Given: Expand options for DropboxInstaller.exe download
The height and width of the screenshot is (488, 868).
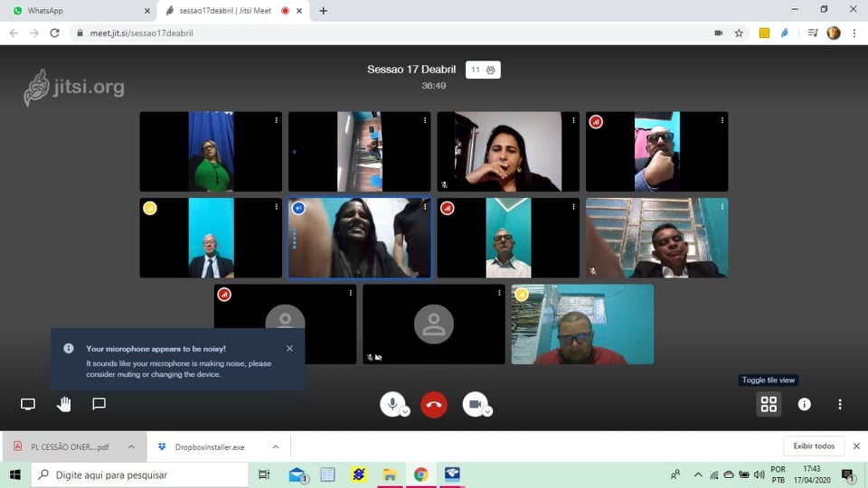Looking at the screenshot, I should 276,446.
